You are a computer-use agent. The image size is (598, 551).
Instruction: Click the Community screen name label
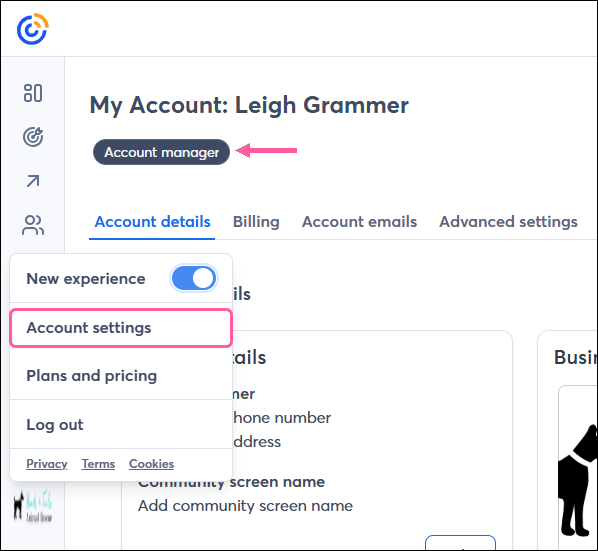click(x=231, y=482)
